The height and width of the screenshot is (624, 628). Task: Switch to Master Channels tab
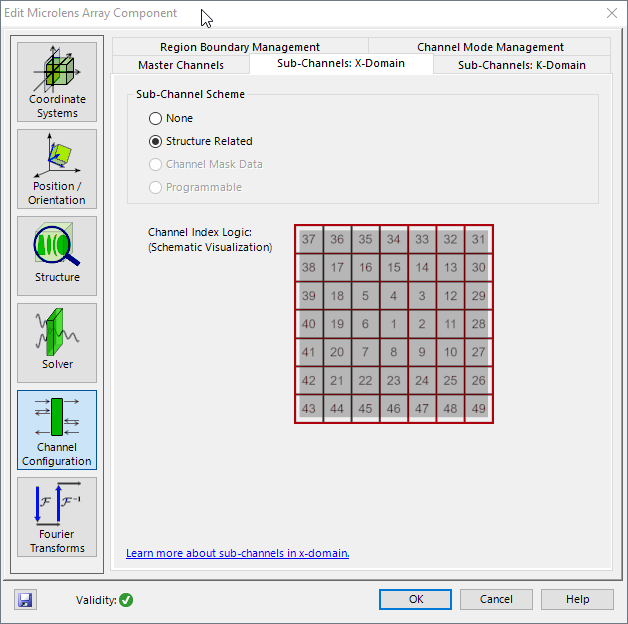click(x=181, y=65)
